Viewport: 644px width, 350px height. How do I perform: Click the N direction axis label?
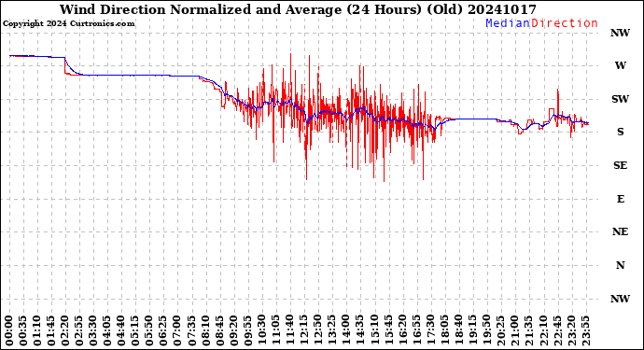(x=620, y=265)
